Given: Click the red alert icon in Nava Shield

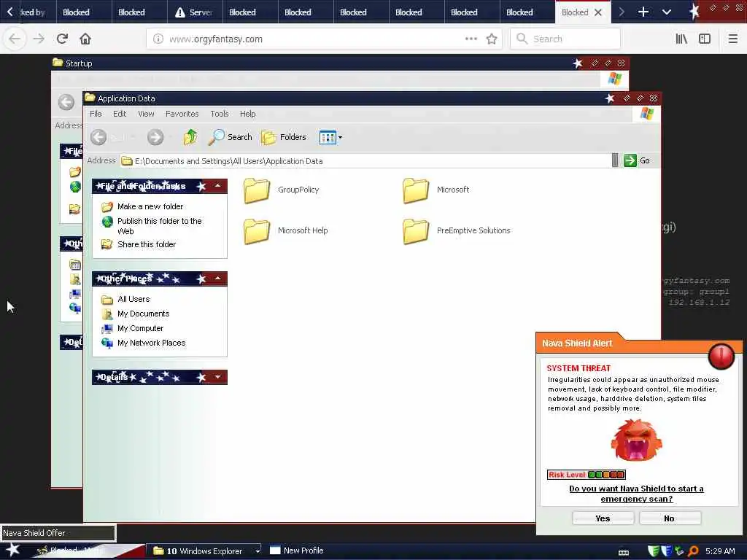Looking at the screenshot, I should coord(721,356).
